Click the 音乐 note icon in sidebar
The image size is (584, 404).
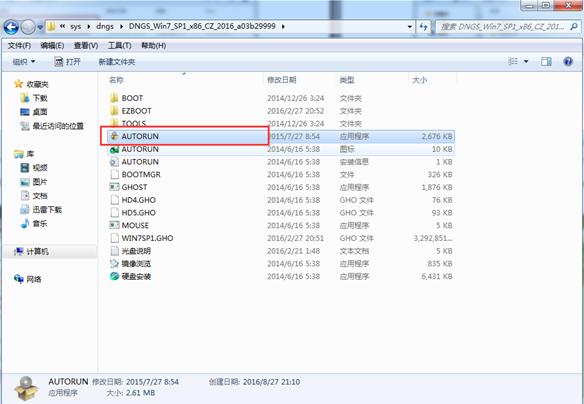click(x=25, y=223)
